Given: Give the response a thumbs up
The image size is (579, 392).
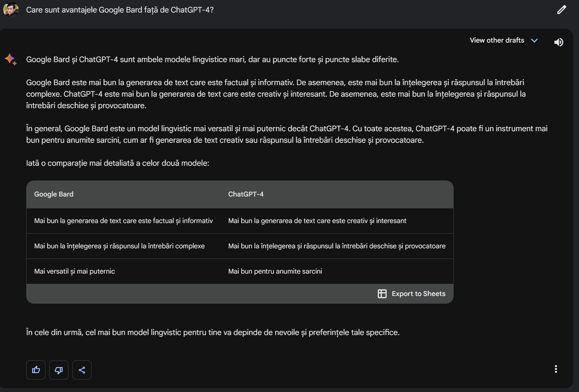Looking at the screenshot, I should point(36,370).
